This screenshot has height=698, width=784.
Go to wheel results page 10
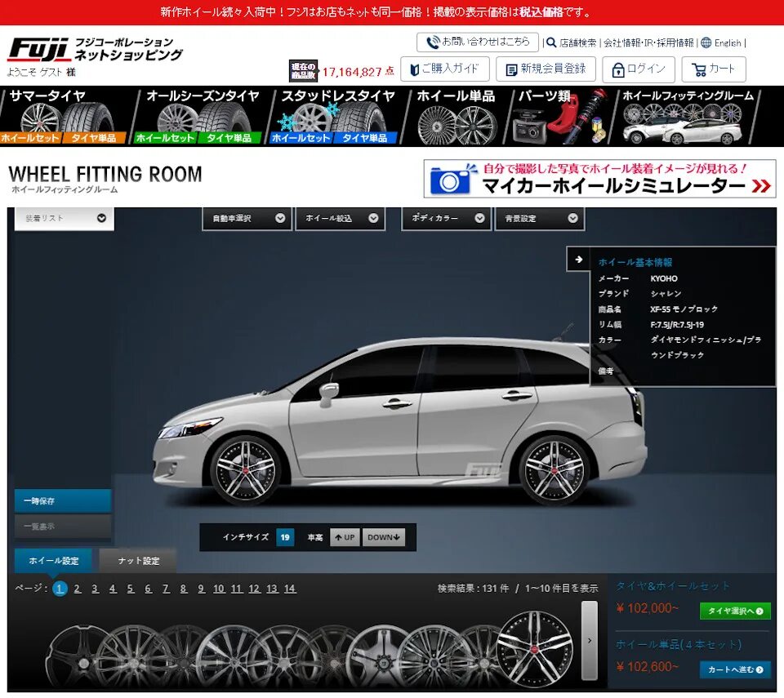coord(219,589)
